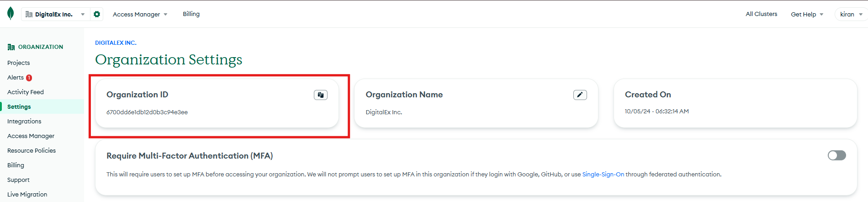The height and width of the screenshot is (202, 868).
Task: Click the Organization ID value text
Action: pyautogui.click(x=147, y=112)
